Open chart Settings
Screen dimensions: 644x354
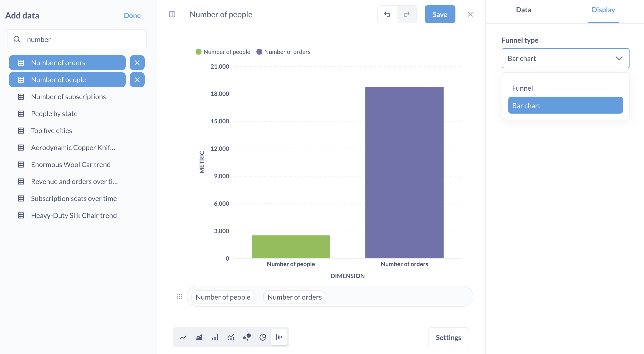448,337
